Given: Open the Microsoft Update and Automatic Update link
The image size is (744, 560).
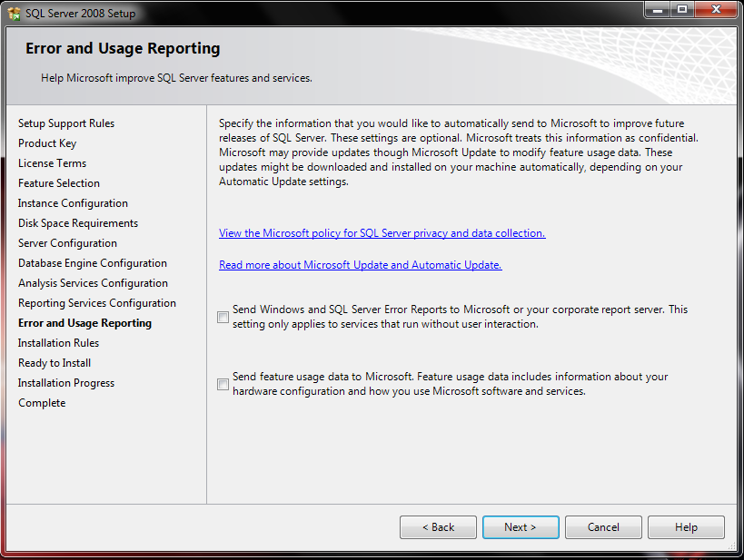Looking at the screenshot, I should (360, 265).
